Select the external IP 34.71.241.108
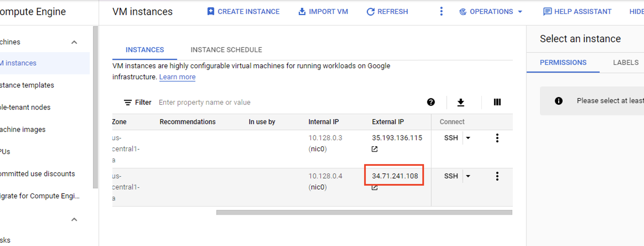 [395, 176]
